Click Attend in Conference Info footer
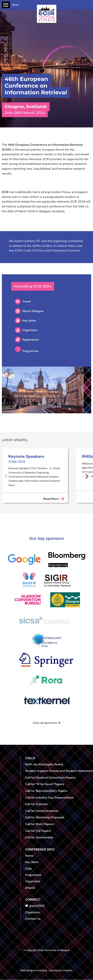Screen dimensions: 93x980 [x=30, y=888]
